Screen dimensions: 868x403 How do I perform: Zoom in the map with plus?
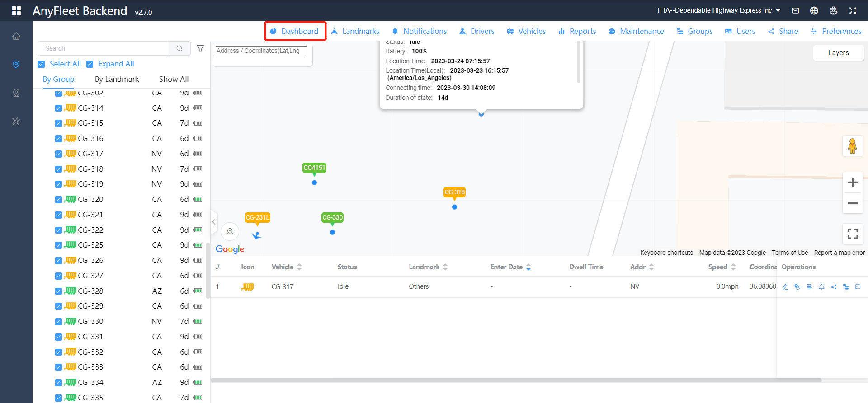click(853, 183)
